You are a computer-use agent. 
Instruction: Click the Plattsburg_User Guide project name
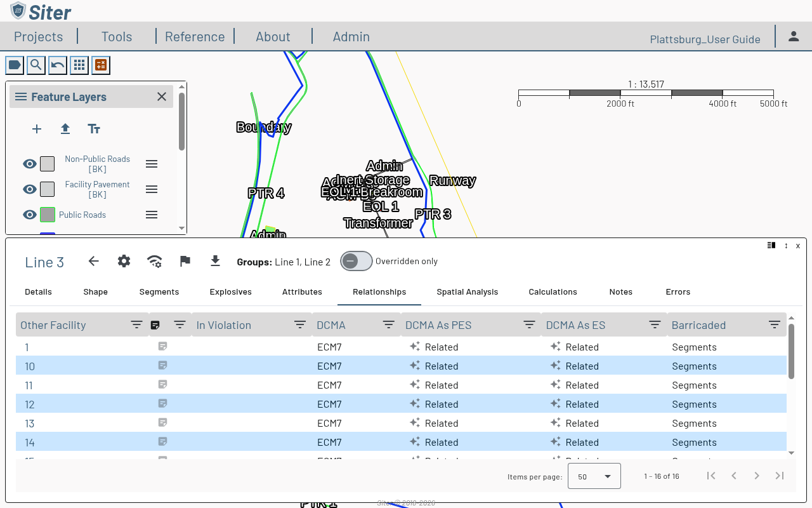pyautogui.click(x=705, y=39)
